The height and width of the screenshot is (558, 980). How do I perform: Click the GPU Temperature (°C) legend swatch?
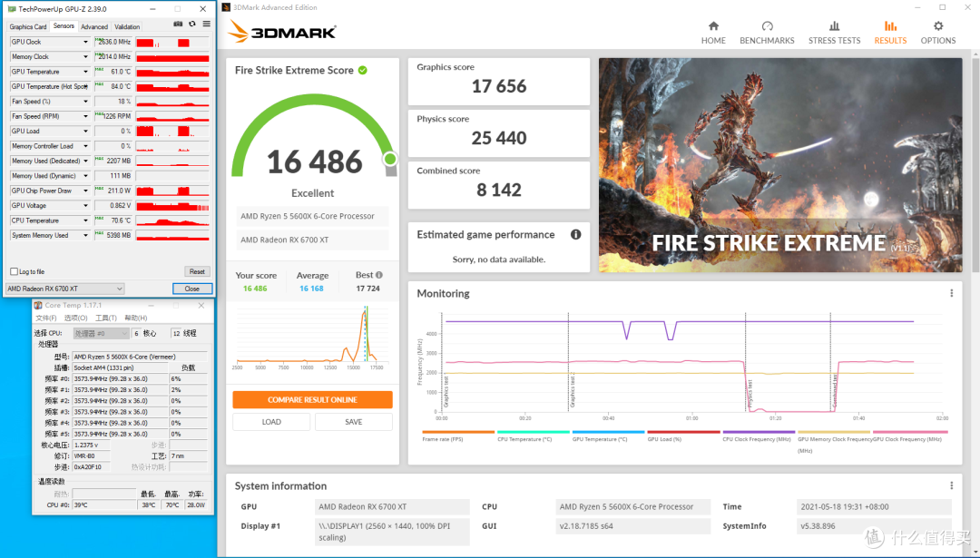[608, 432]
